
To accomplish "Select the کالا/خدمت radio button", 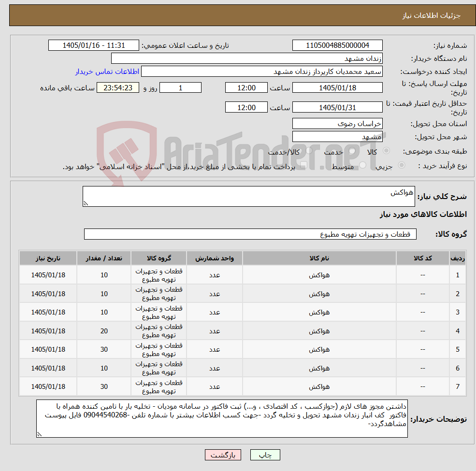I will pyautogui.click(x=309, y=151).
